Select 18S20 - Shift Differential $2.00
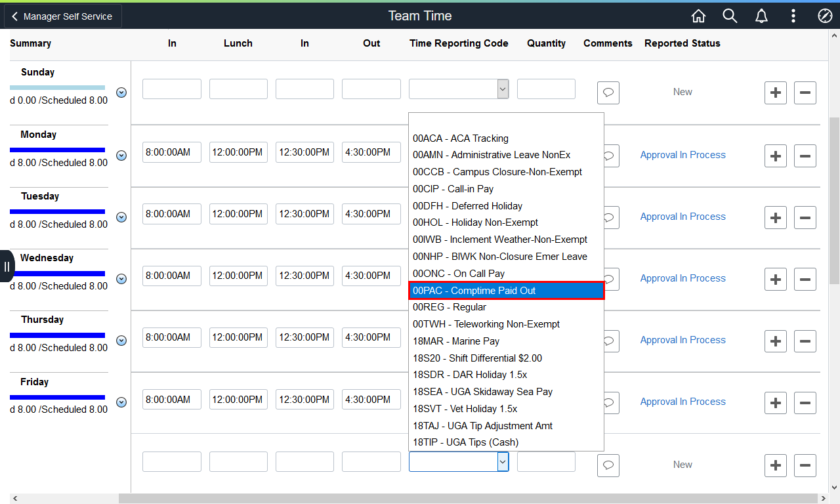 pyautogui.click(x=506, y=358)
